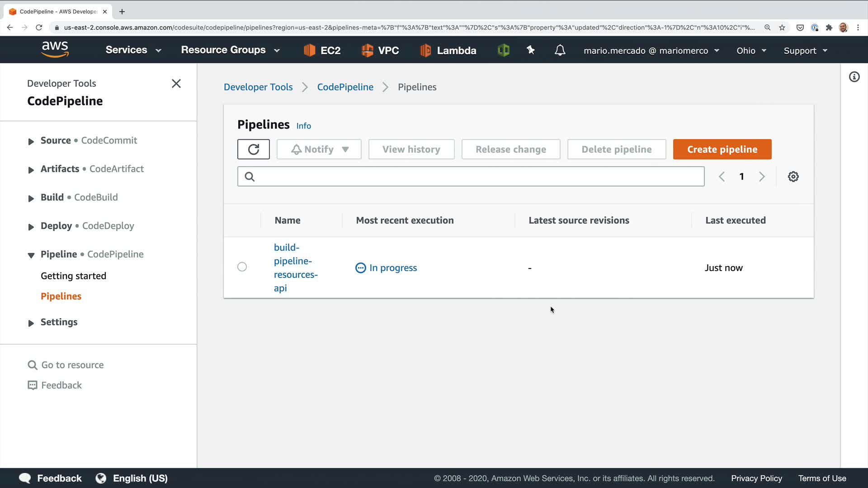868x488 pixels.
Task: Open the Lambda service shortcut
Action: [x=448, y=50]
